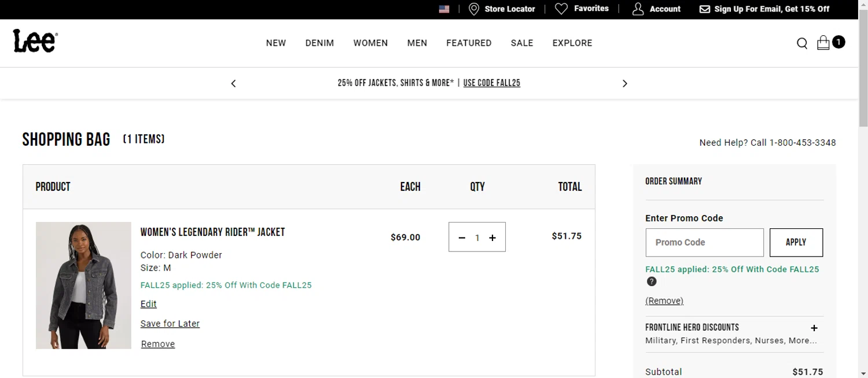The width and height of the screenshot is (868, 378).
Task: Open the SALE menu
Action: click(x=521, y=43)
